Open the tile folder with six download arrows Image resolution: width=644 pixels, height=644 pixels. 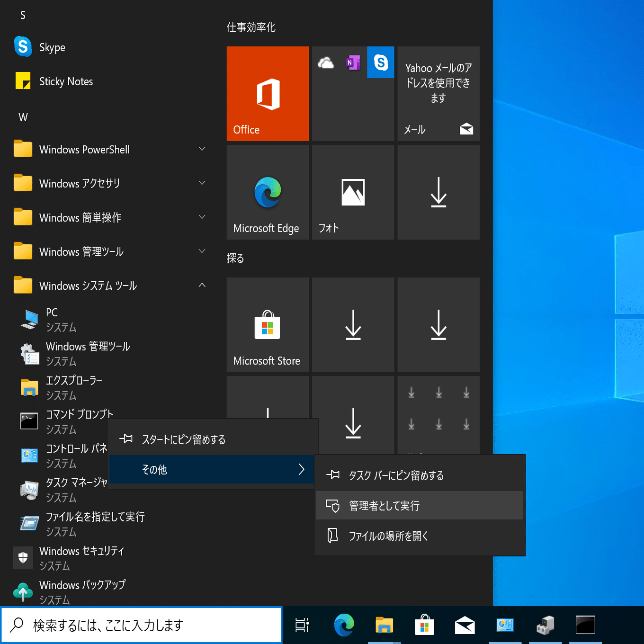point(438,415)
